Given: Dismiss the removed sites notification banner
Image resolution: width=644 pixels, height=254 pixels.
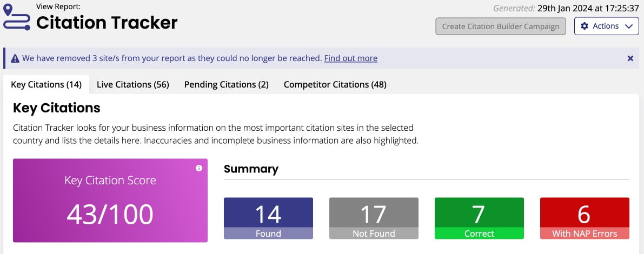Looking at the screenshot, I should [630, 58].
